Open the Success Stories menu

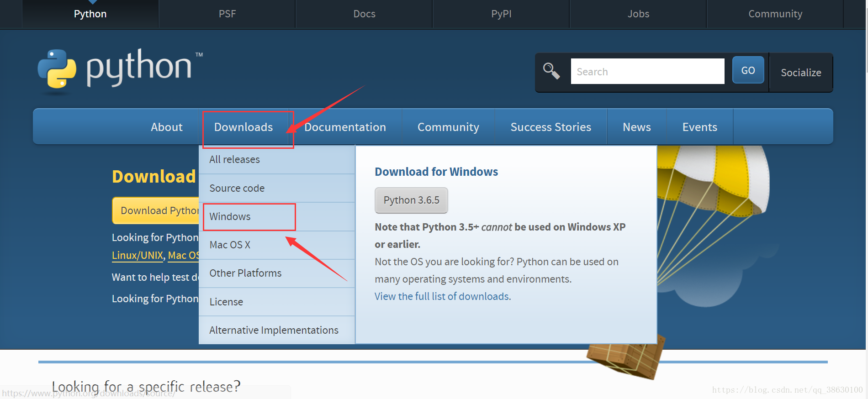tap(550, 127)
